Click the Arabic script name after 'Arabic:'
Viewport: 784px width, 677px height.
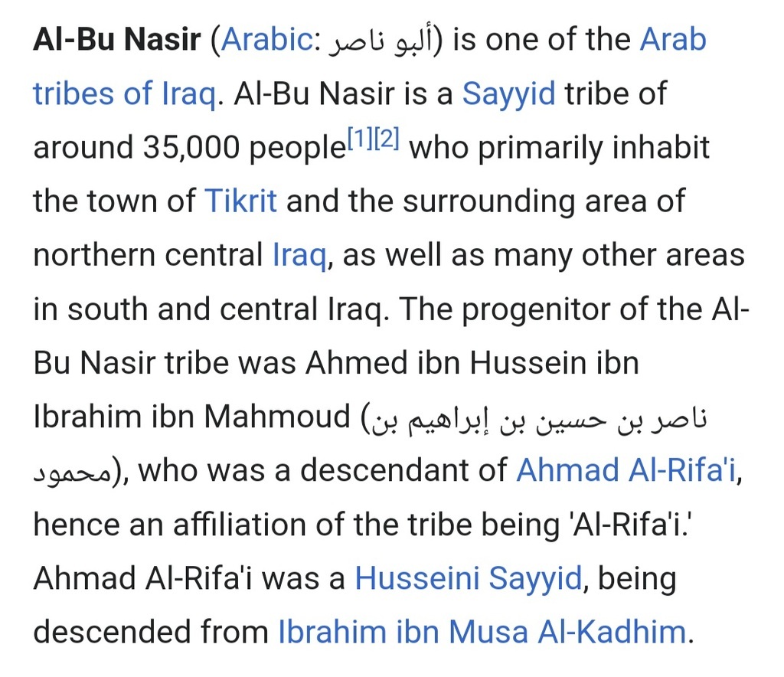381,41
